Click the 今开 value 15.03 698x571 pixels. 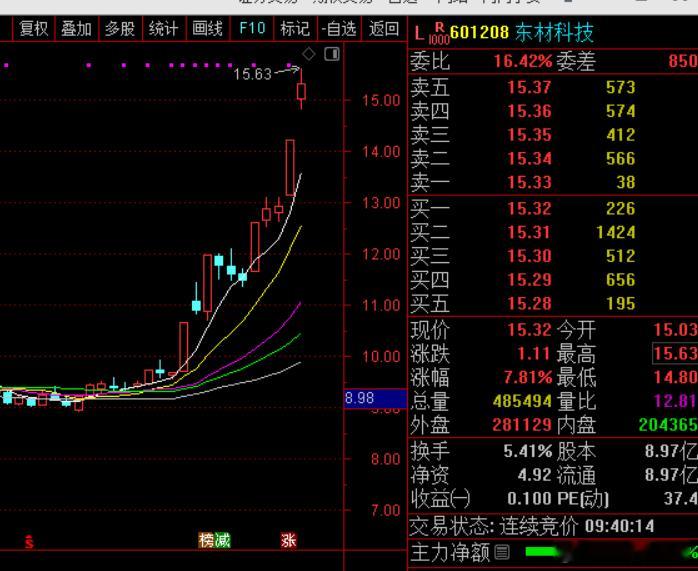(675, 330)
